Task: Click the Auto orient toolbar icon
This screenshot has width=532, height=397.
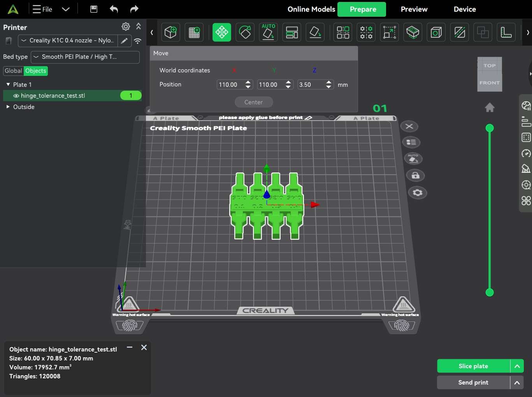Action: (x=269, y=32)
